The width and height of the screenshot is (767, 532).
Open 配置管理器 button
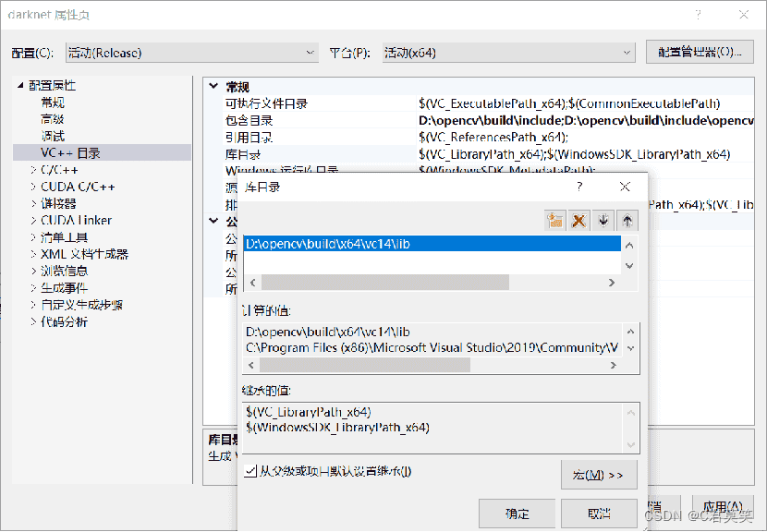[700, 52]
